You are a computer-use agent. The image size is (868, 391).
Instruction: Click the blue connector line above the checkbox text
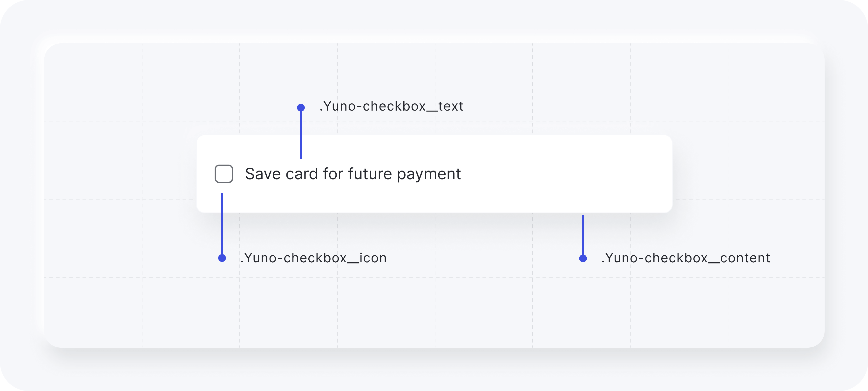tap(301, 135)
